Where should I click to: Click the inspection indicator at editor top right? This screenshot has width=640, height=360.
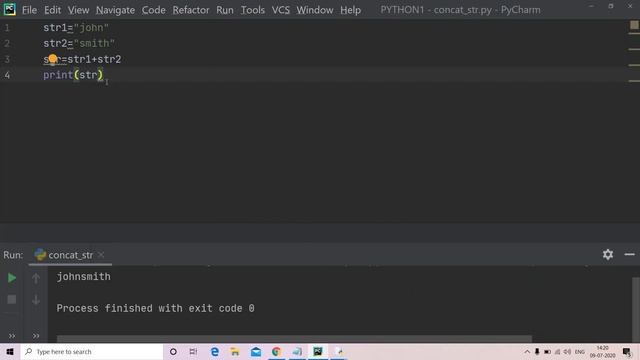click(634, 25)
